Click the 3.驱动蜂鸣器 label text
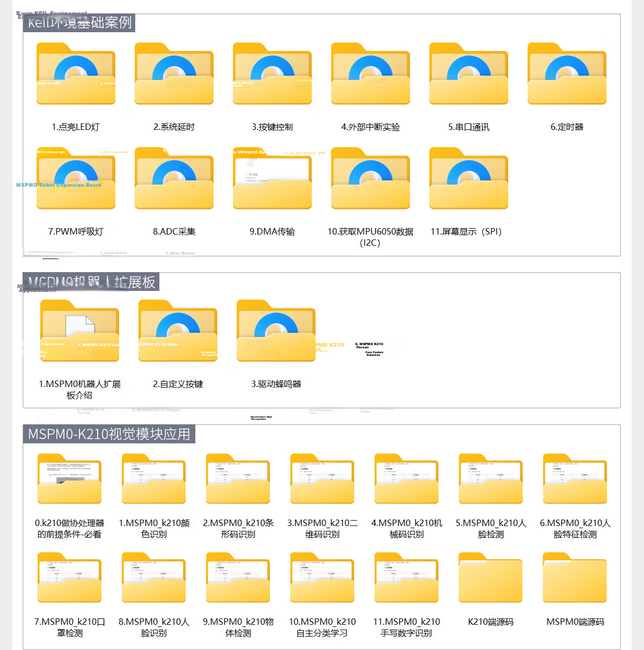Image resolution: width=644 pixels, height=650 pixels. click(276, 384)
